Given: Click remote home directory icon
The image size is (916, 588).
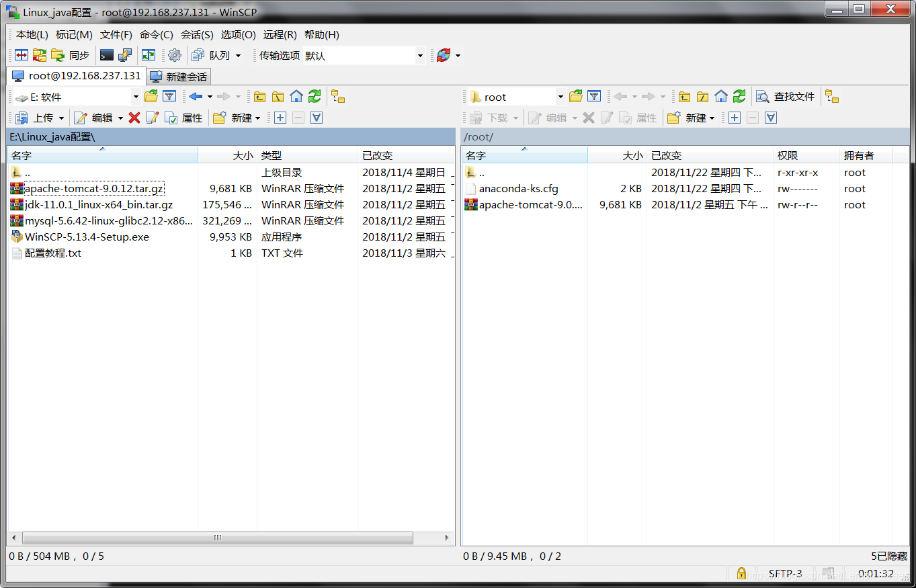Looking at the screenshot, I should (721, 97).
